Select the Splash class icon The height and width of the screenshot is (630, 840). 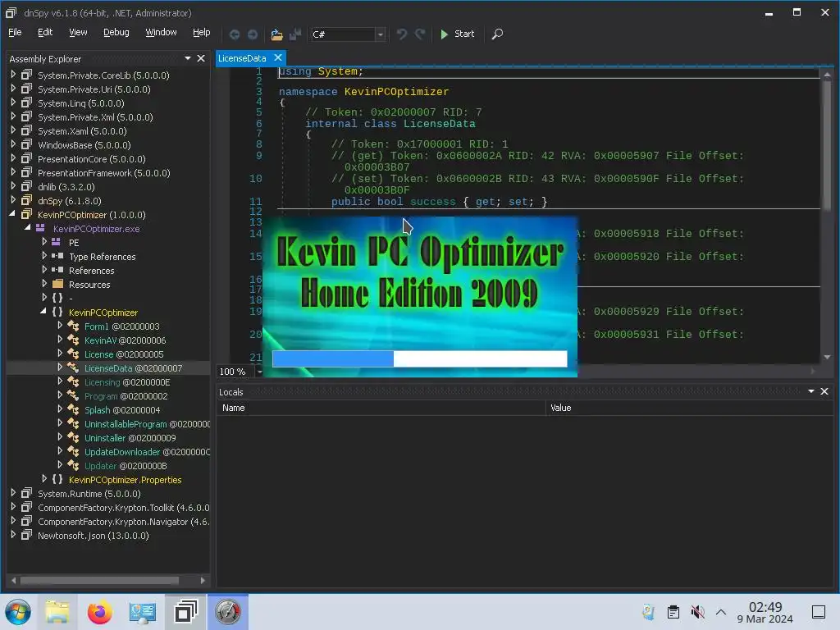(73, 409)
